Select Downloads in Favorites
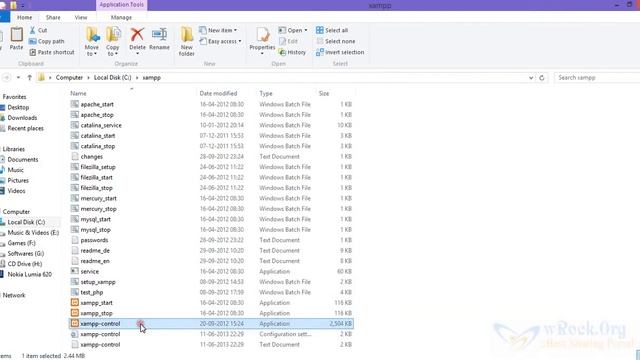Screen dimensions: 640x360 click(22, 118)
